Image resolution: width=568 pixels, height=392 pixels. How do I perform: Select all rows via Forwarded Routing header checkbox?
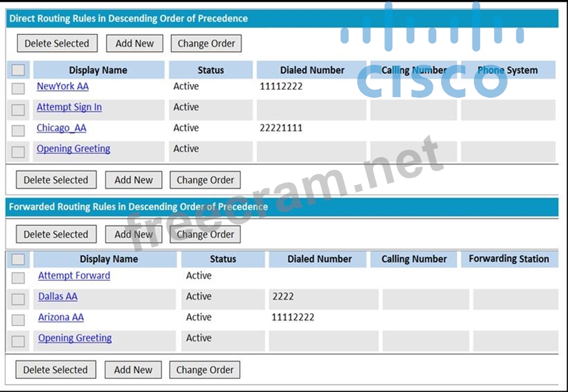click(18, 259)
